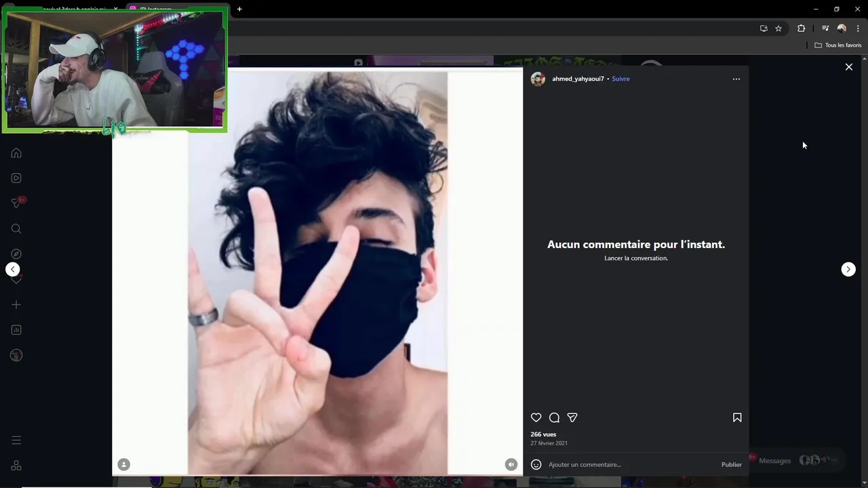Screen dimensions: 868x488
Task: Close the post viewer with X
Action: [848, 67]
